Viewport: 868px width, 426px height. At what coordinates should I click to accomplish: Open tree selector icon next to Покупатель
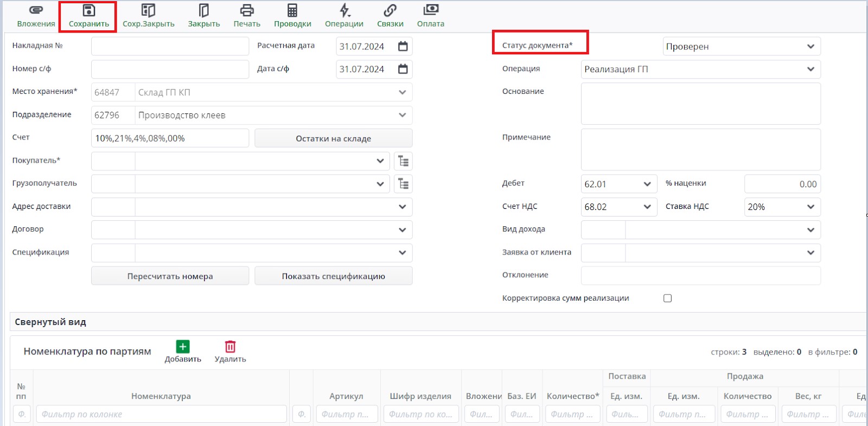(x=403, y=161)
